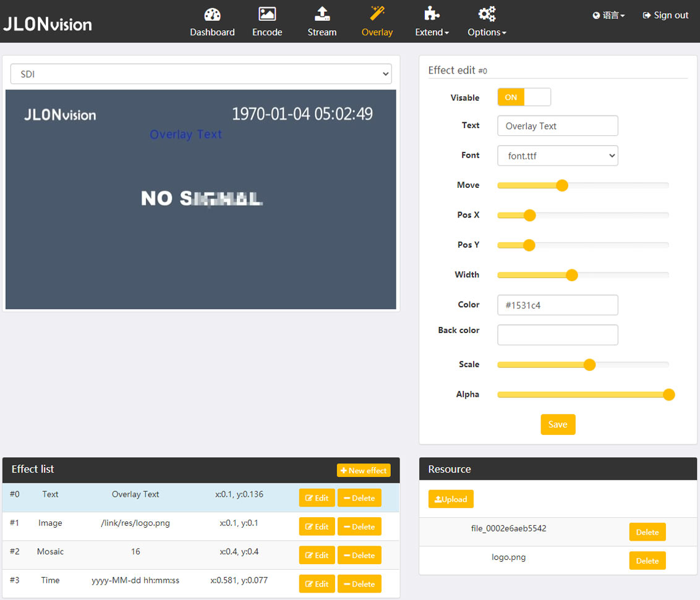Screen dimensions: 700x600
Task: Upload a new resource file
Action: [451, 499]
